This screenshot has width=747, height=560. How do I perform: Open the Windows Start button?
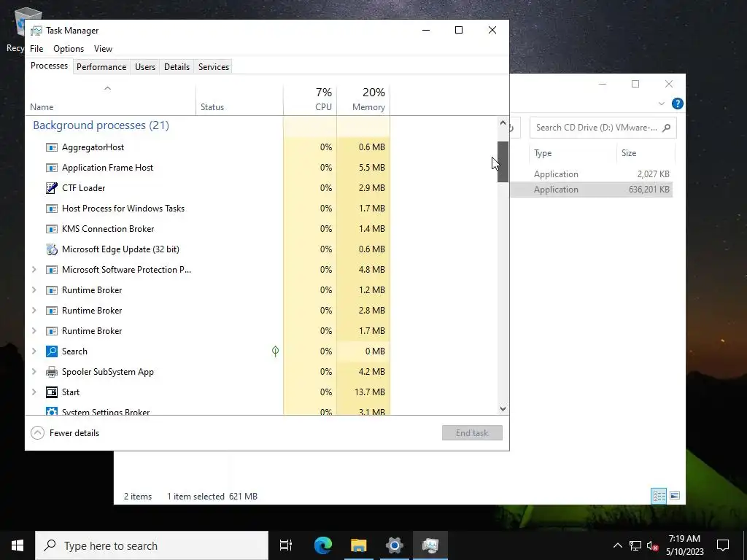tap(18, 545)
